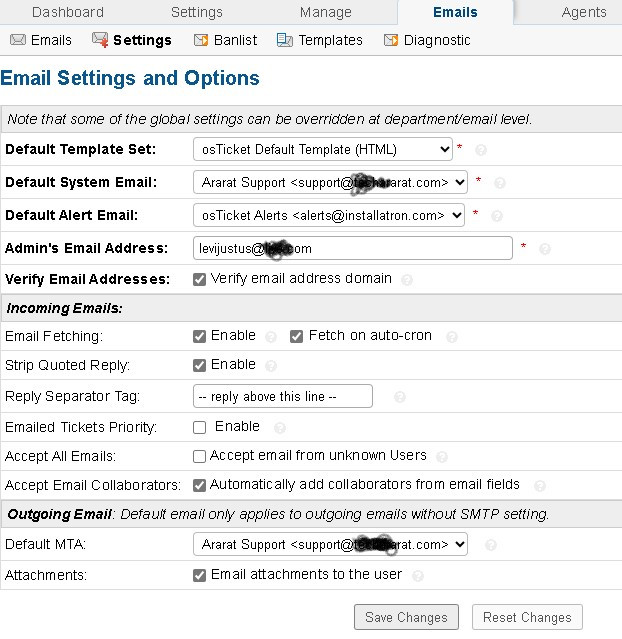Open the Agents tab
Screen dimensions: 622x639
[x=584, y=12]
